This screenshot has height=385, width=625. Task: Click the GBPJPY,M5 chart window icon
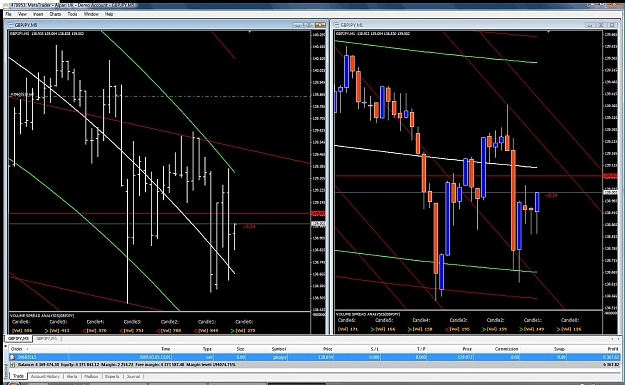point(11,25)
